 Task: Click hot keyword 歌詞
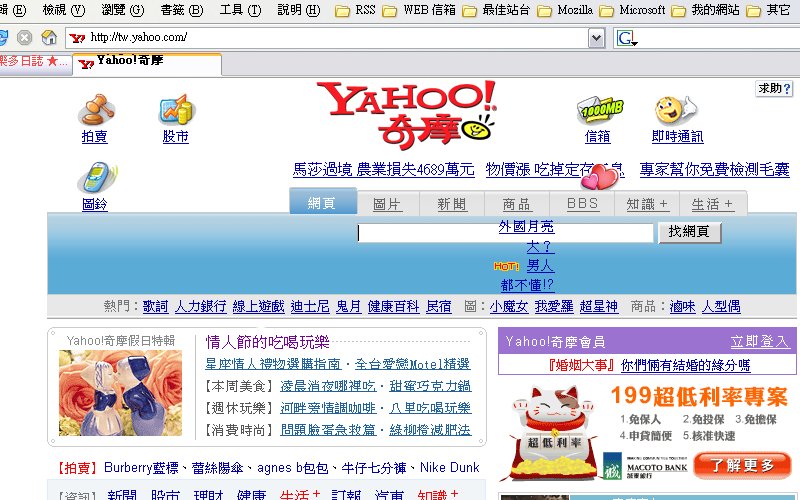(x=155, y=306)
